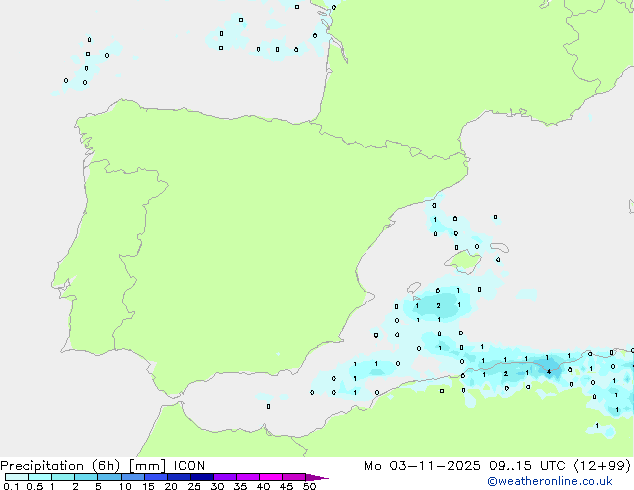Click the 2 to 5 mm legend swatch

click(86, 477)
